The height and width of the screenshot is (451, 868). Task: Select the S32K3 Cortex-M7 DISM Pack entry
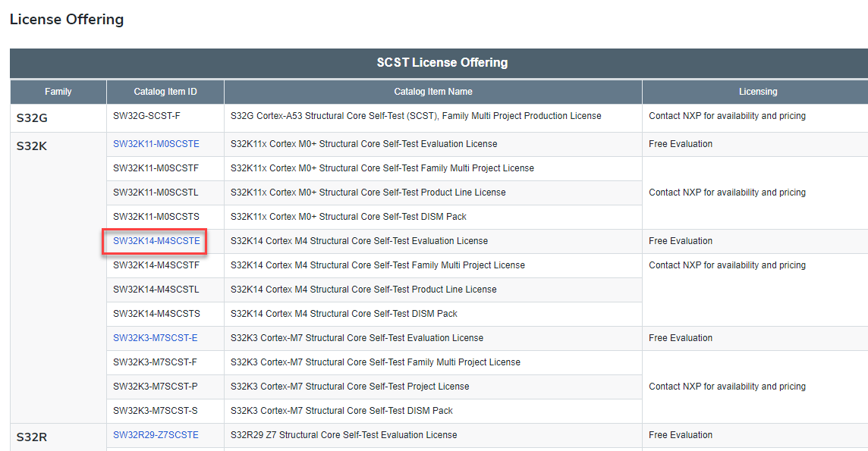point(341,410)
